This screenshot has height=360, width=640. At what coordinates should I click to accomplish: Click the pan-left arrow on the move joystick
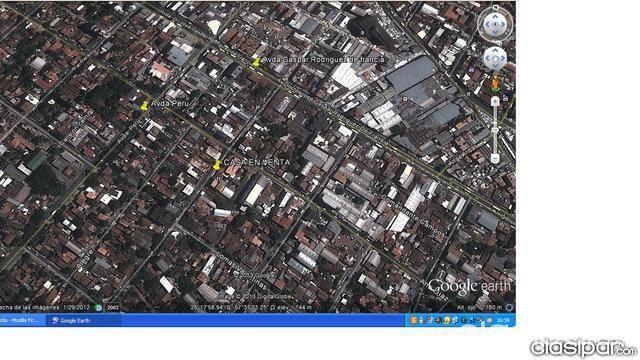pos(487,58)
